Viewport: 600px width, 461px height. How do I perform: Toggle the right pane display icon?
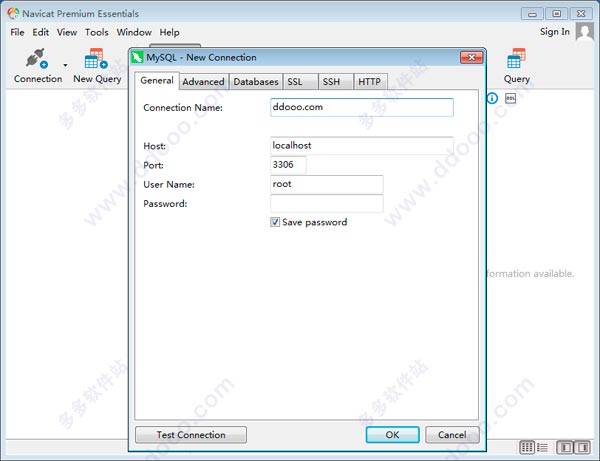tap(583, 447)
